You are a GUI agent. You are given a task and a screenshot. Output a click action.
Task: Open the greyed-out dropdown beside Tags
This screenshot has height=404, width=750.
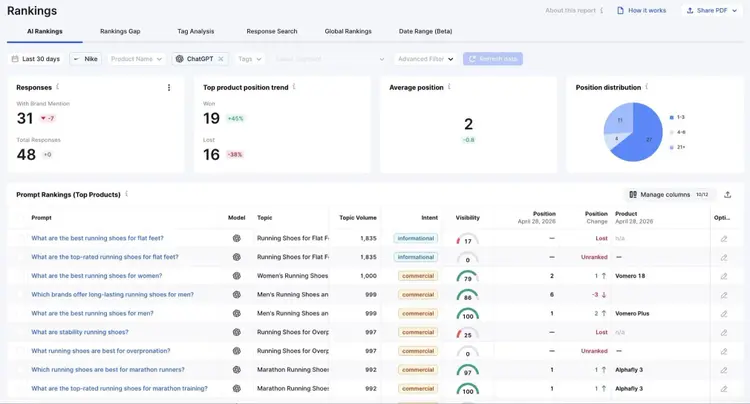(330, 59)
